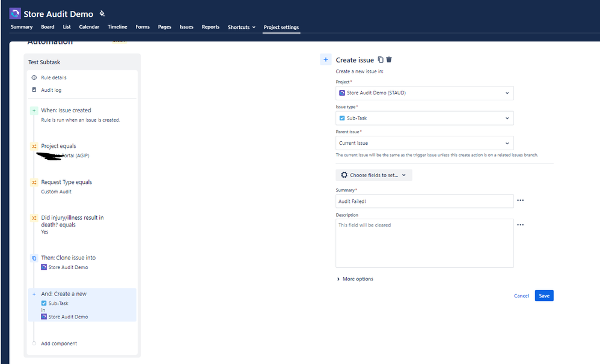
Task: Click the theme paint icon beside project title
Action: (102, 13)
